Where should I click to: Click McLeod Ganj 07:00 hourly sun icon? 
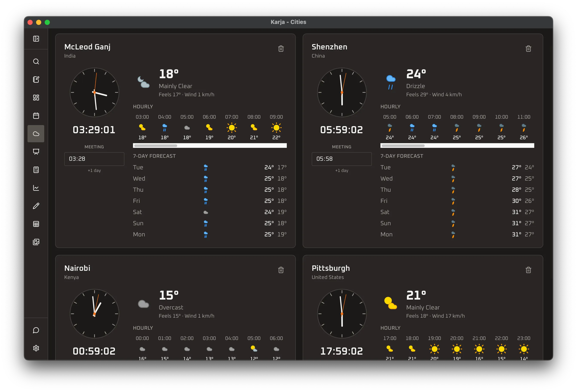tap(232, 128)
